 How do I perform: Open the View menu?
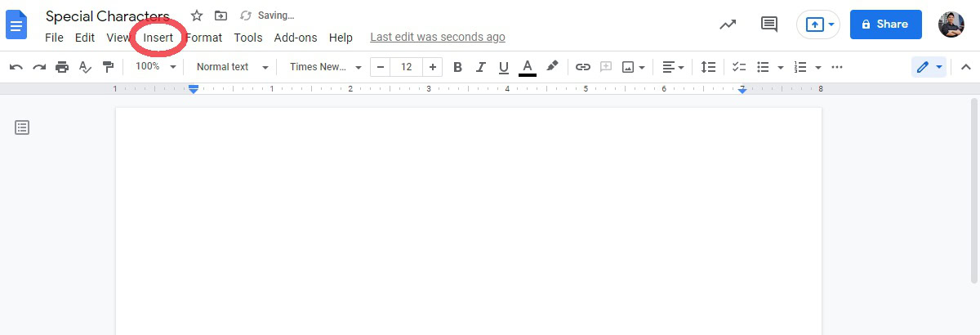pyautogui.click(x=118, y=38)
